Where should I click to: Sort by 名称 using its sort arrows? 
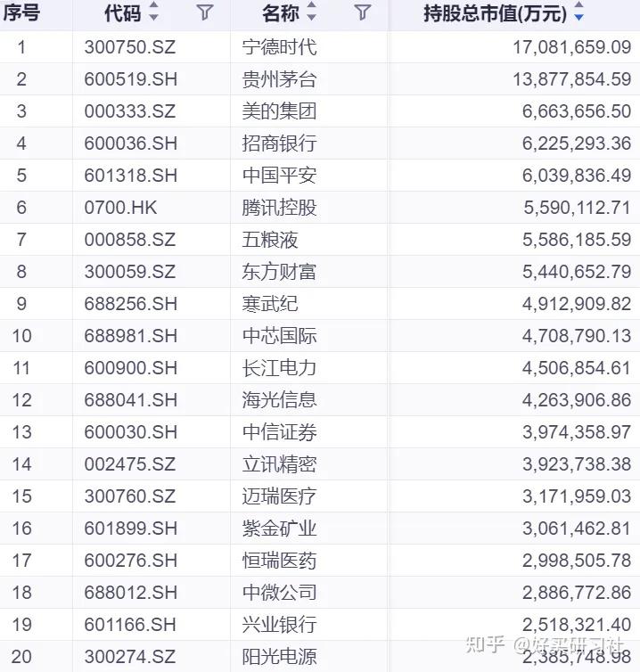pyautogui.click(x=312, y=12)
